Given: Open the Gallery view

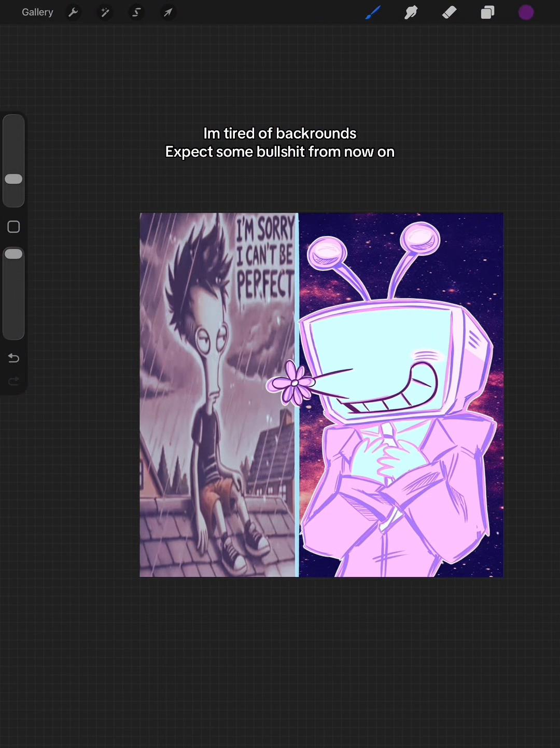Looking at the screenshot, I should click(37, 12).
